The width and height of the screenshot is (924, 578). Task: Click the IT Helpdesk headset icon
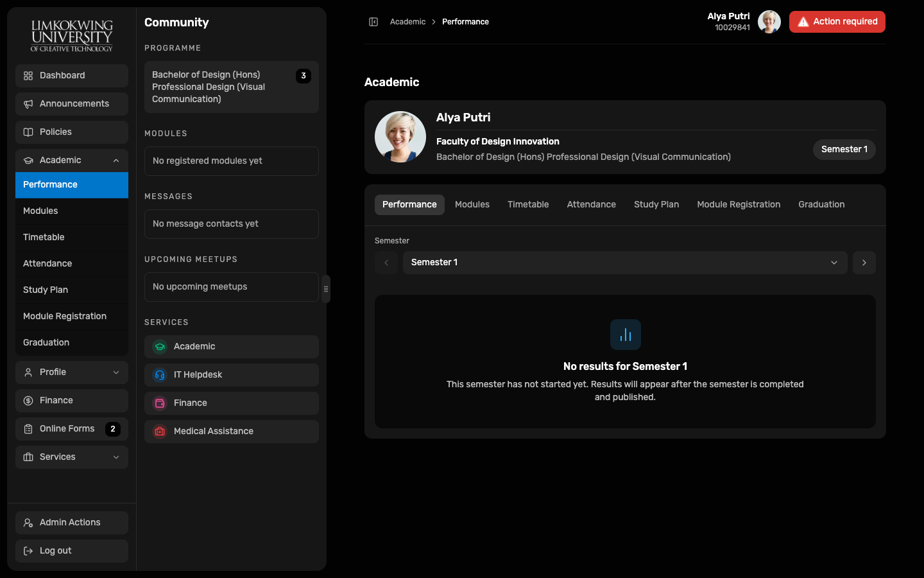pyautogui.click(x=160, y=375)
